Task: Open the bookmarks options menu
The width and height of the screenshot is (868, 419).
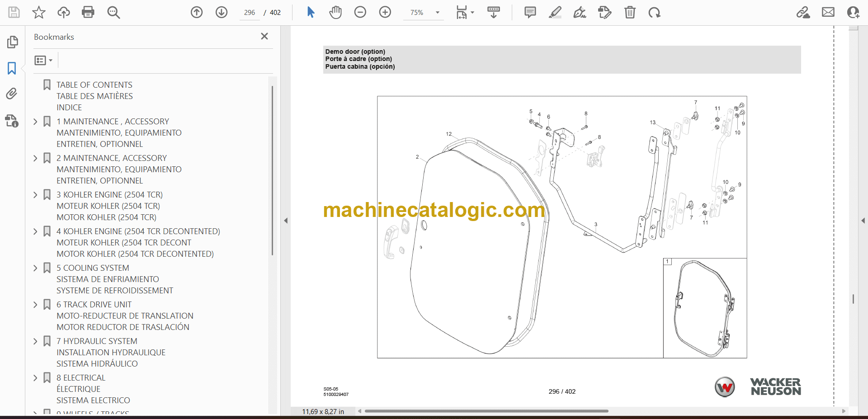Action: tap(43, 60)
